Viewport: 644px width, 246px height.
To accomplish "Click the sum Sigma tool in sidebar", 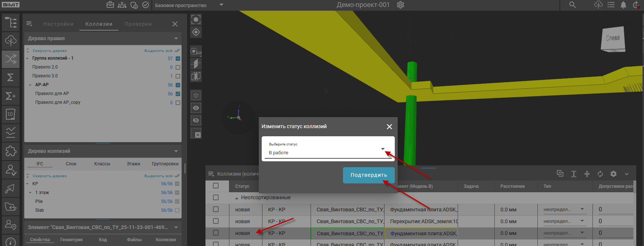I will pyautogui.click(x=11, y=77).
